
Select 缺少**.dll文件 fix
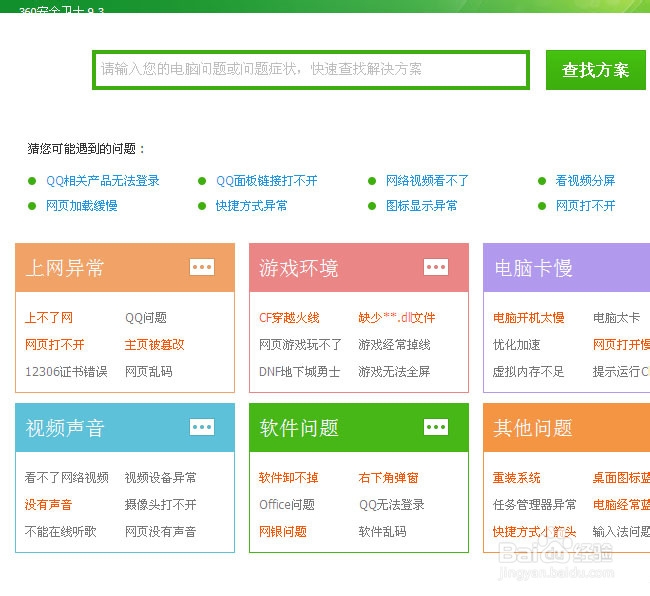point(397,318)
